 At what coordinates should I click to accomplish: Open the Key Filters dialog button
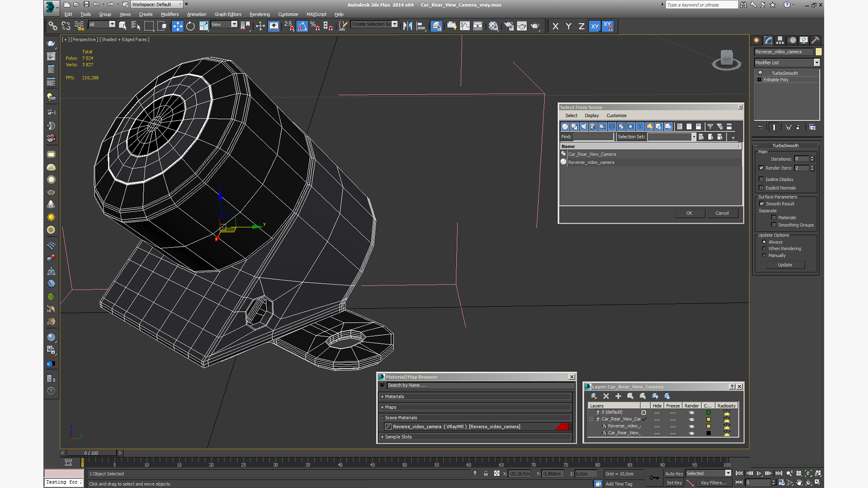pos(713,483)
